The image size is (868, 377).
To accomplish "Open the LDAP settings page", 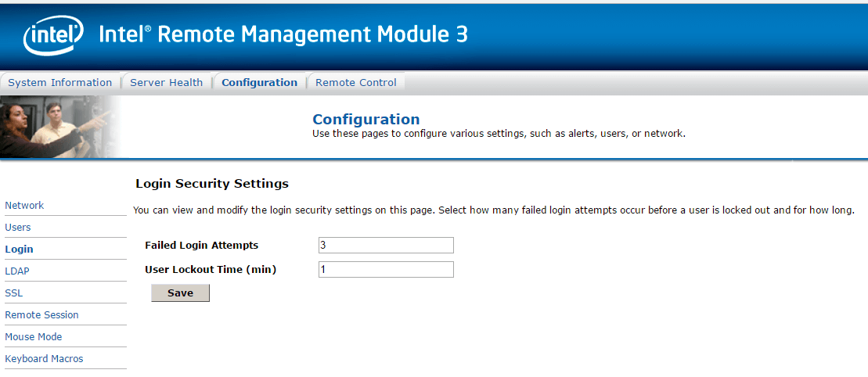I will pos(17,271).
